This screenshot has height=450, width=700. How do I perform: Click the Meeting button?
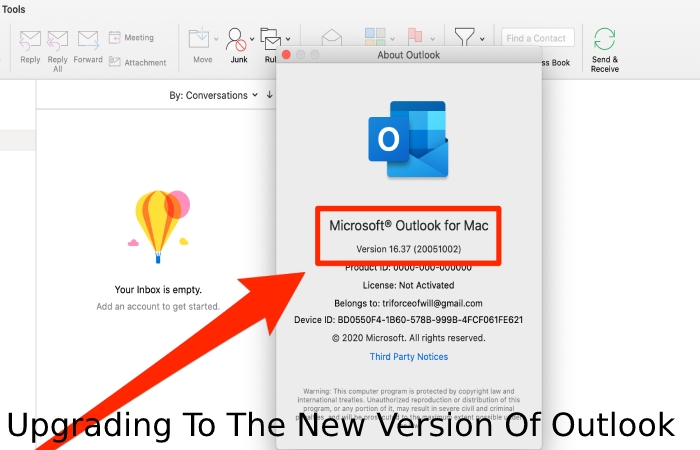click(x=131, y=38)
